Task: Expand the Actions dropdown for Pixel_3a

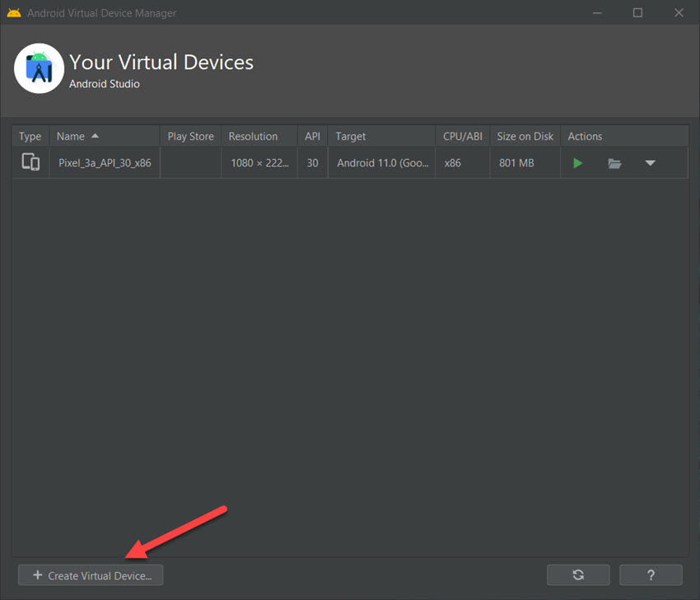Action: click(x=651, y=162)
